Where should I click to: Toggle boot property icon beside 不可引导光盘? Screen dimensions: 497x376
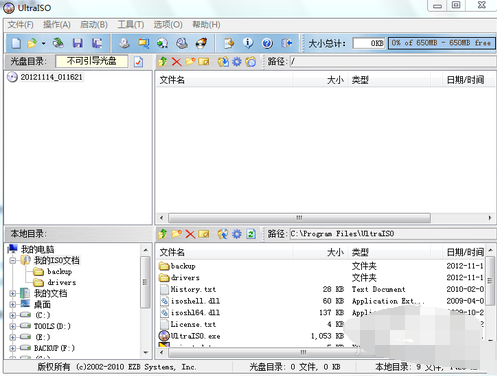(x=138, y=62)
